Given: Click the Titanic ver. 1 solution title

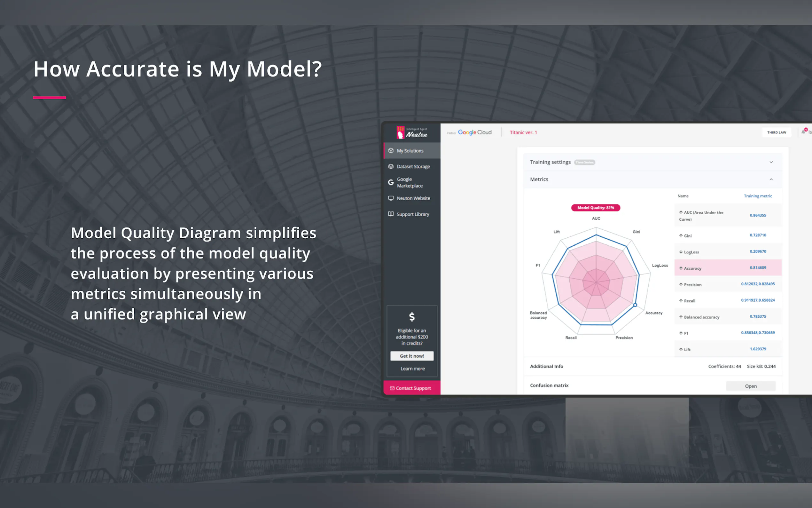Looking at the screenshot, I should point(523,132).
